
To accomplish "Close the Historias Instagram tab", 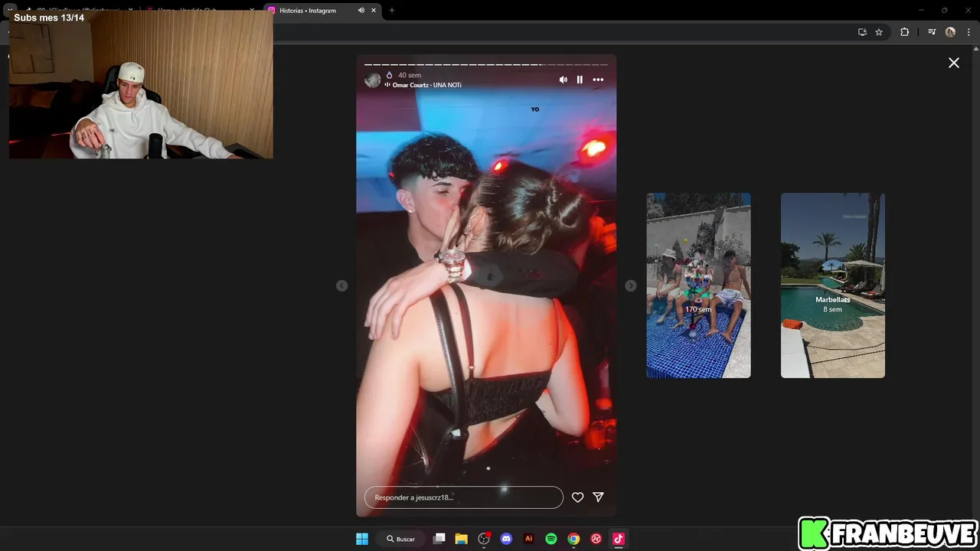I will [374, 11].
